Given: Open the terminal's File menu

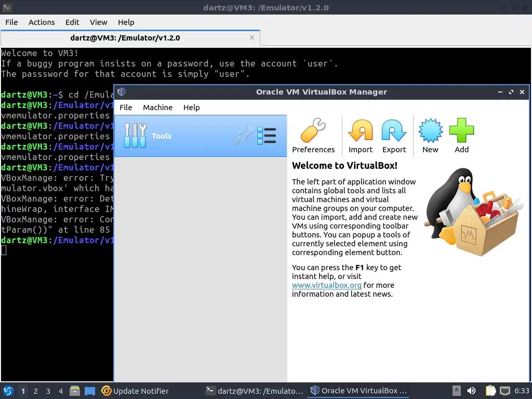Looking at the screenshot, I should click(x=11, y=22).
